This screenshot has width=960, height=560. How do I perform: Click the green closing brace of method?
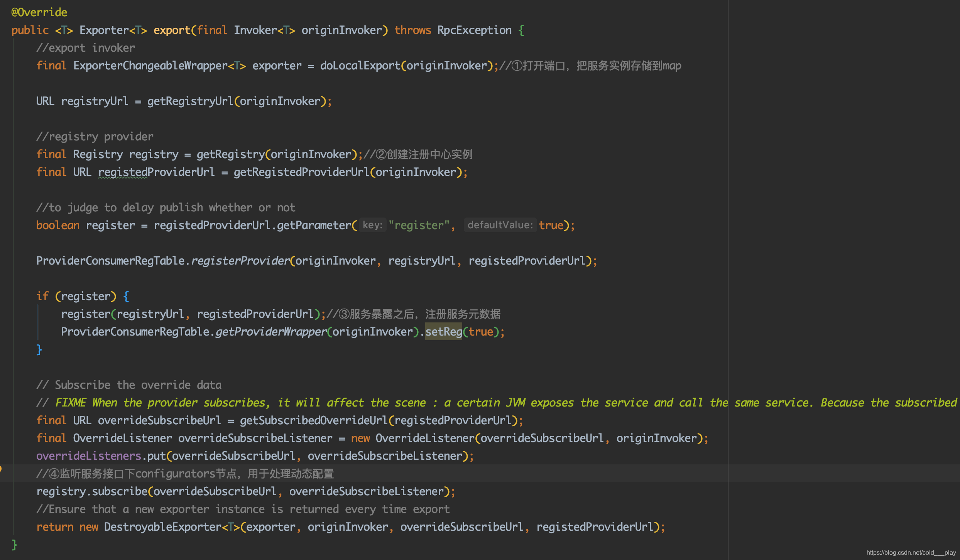pyautogui.click(x=14, y=545)
